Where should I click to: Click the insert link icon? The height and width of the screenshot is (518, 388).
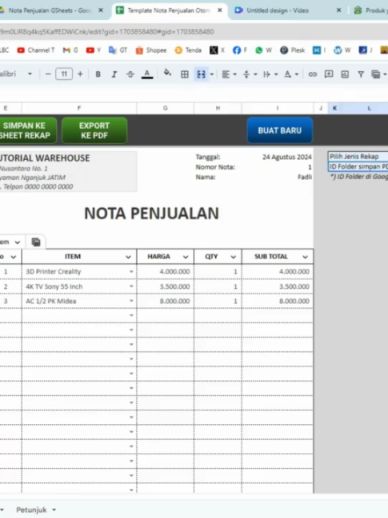point(312,74)
